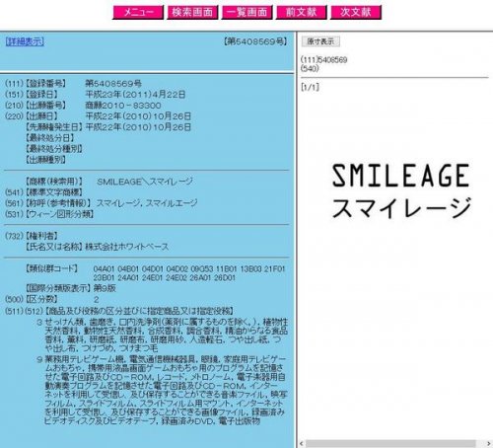Go to the 一覧画面 list screen

[x=246, y=13]
